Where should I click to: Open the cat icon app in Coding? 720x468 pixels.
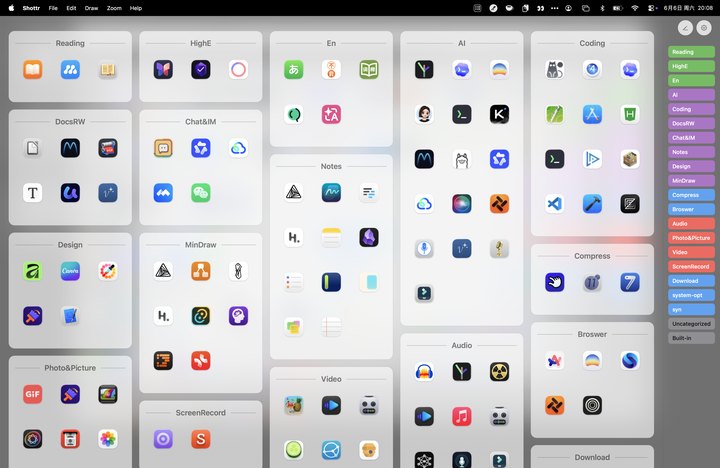[555, 69]
